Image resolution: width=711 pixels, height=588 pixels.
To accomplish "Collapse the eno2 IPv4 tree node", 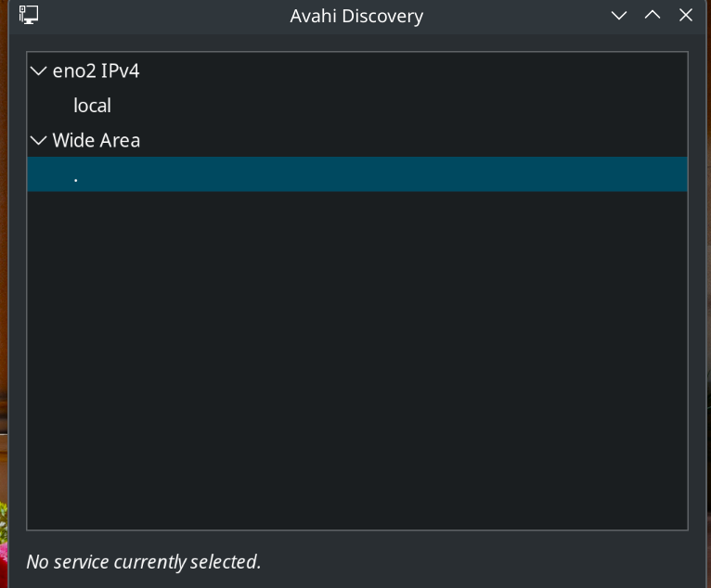I will (39, 71).
